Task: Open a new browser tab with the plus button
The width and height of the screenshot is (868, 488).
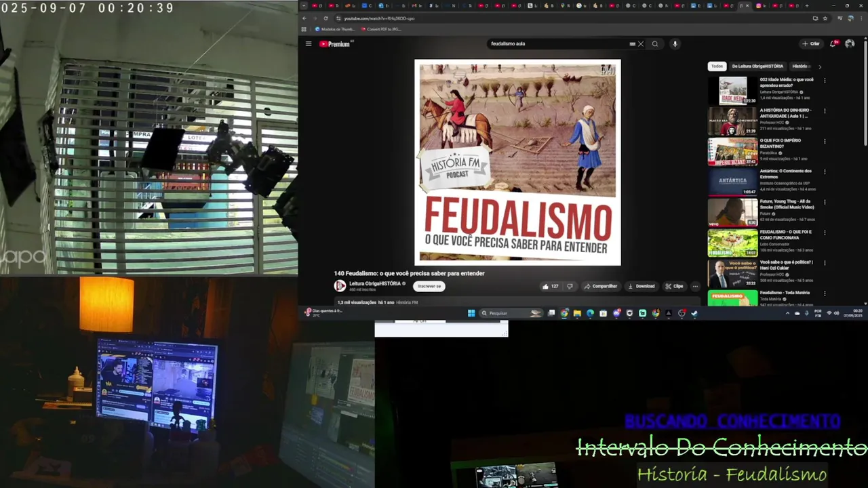Action: [x=807, y=5]
